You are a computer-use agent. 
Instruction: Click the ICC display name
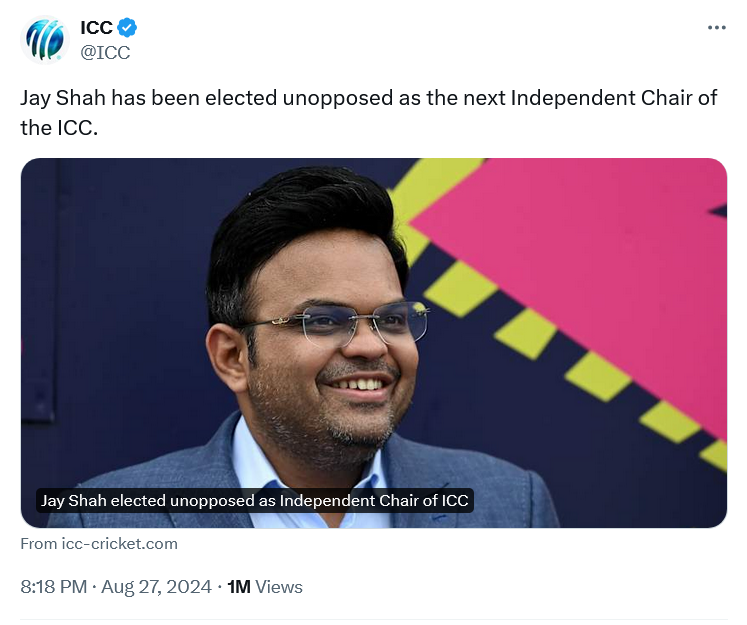pos(96,28)
